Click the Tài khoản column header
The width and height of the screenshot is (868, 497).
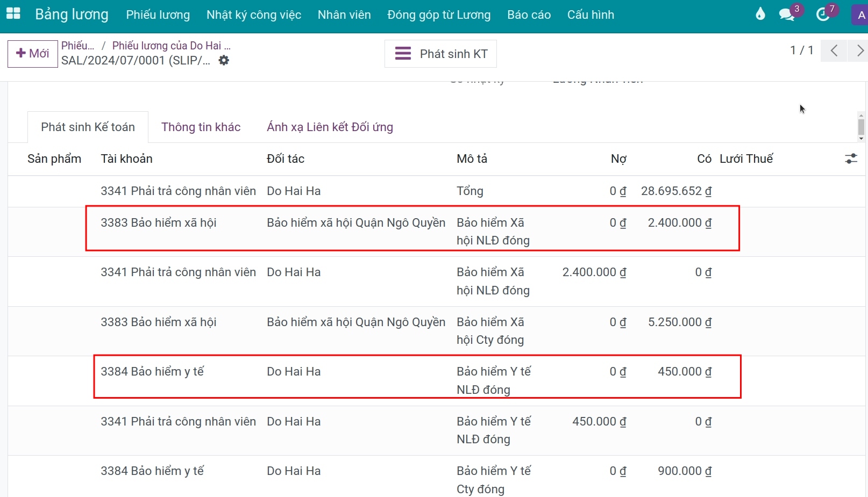(x=126, y=159)
